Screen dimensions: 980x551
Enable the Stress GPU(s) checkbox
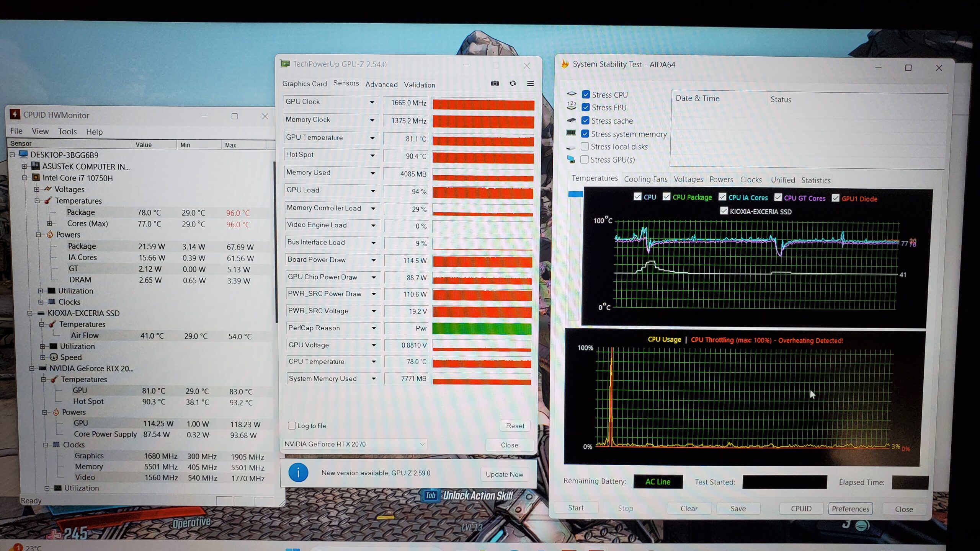(x=584, y=159)
